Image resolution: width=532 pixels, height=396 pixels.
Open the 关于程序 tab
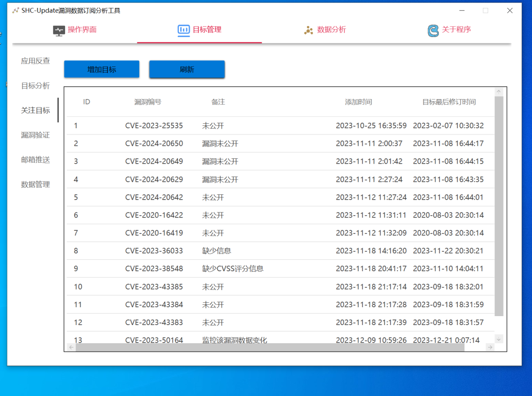449,30
